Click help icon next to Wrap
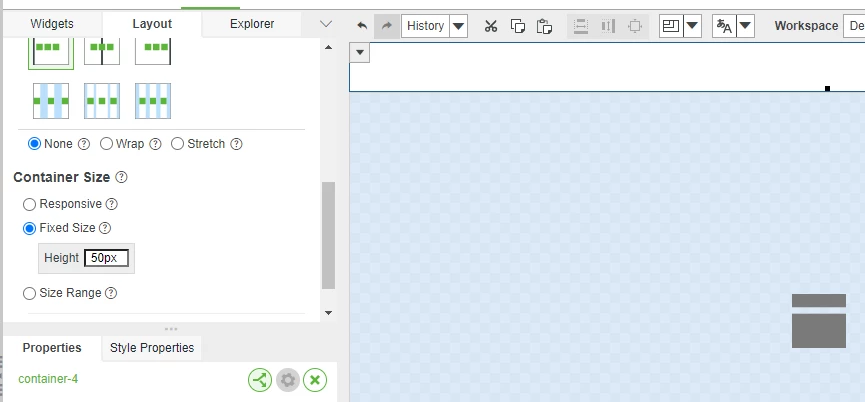 tap(156, 144)
